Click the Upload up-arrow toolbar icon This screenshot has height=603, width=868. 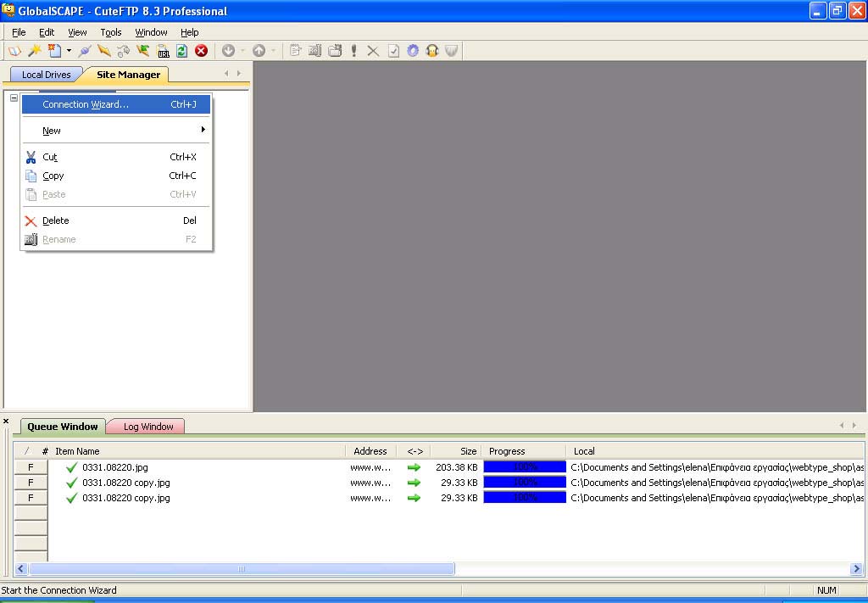259,51
